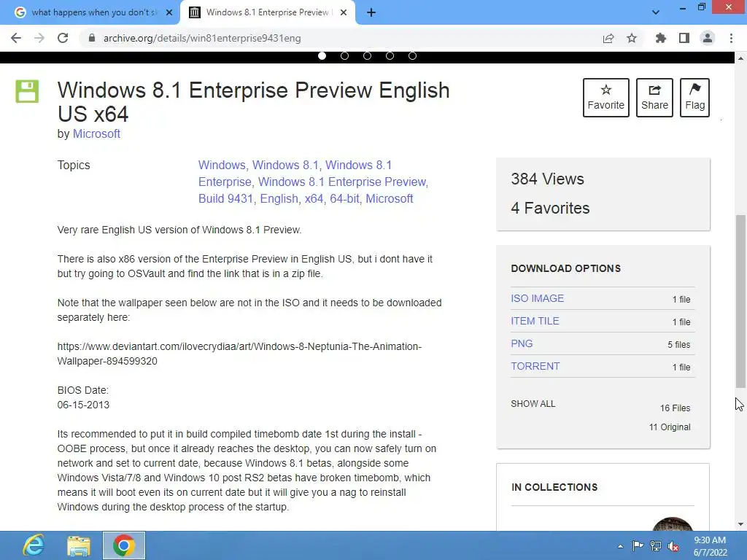Select the fourth carousel dot
The height and width of the screenshot is (560, 747).
pos(390,56)
